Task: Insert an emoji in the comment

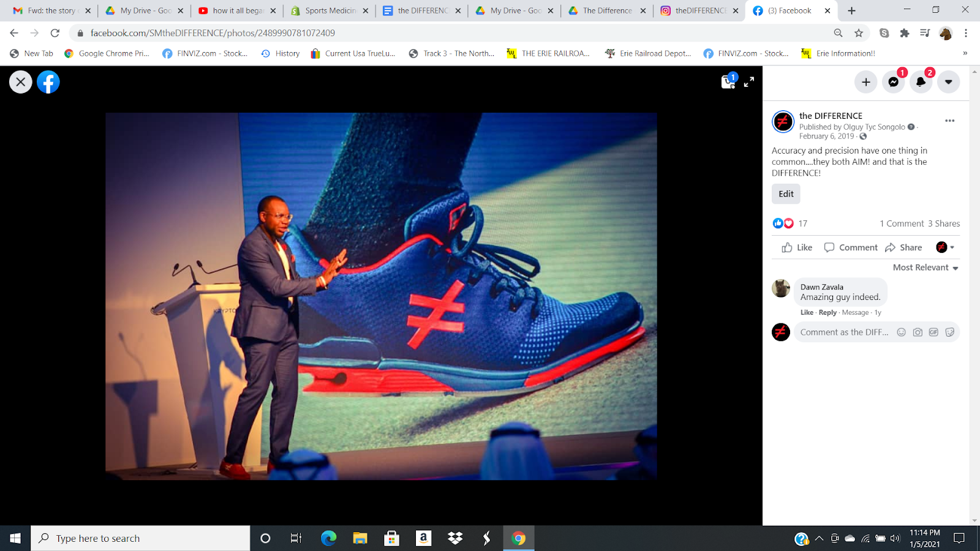Action: point(901,332)
